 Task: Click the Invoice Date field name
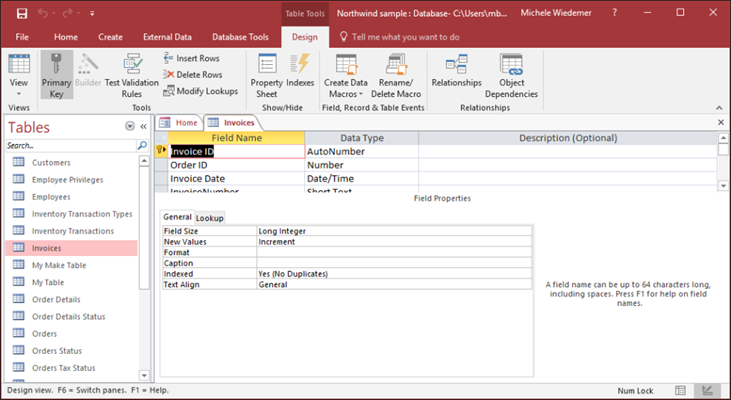[236, 179]
